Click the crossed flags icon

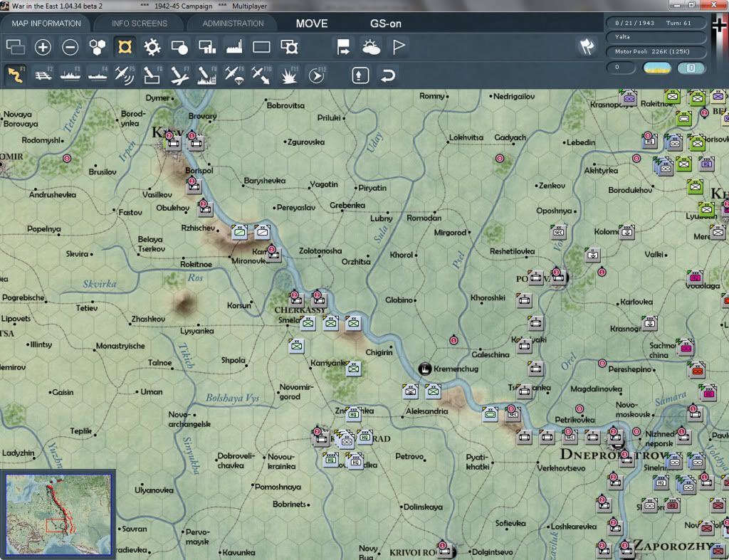587,47
